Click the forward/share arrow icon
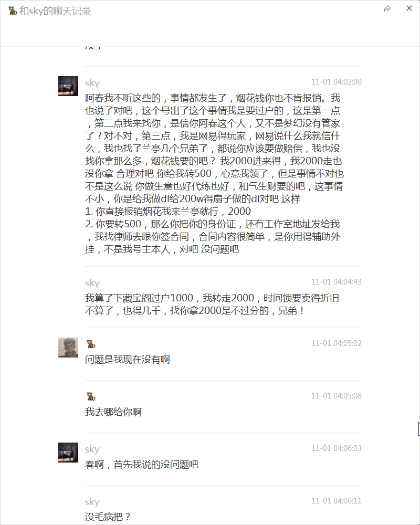 tap(387, 9)
